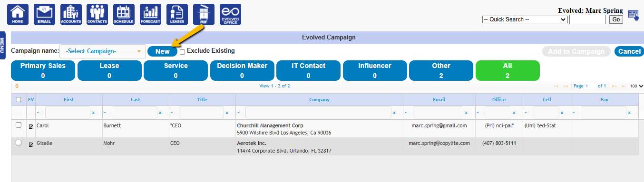The image size is (644, 182).
Task: Enable the Exclude Existing checkbox
Action: click(x=182, y=52)
